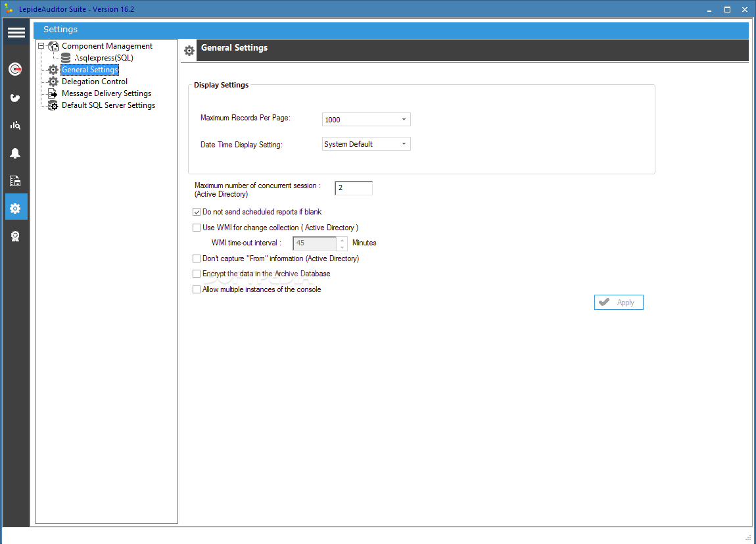The image size is (756, 544).
Task: Check Don't capture From information option
Action: click(x=197, y=259)
